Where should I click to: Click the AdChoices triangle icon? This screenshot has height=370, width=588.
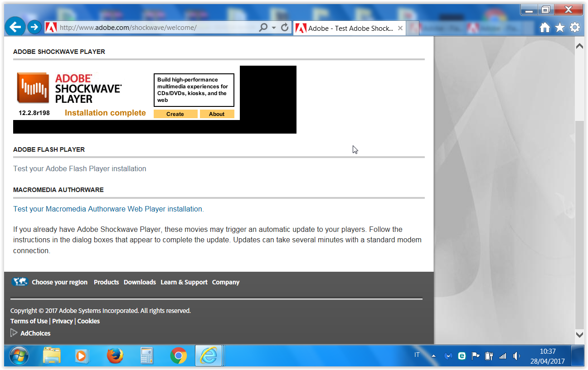coord(14,333)
